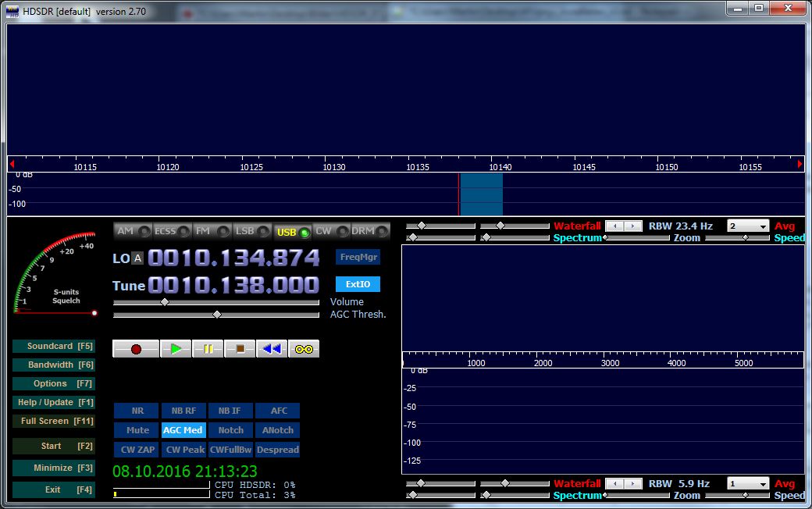Click the lower Zoom slider
The image size is (812, 509).
pyautogui.click(x=636, y=496)
